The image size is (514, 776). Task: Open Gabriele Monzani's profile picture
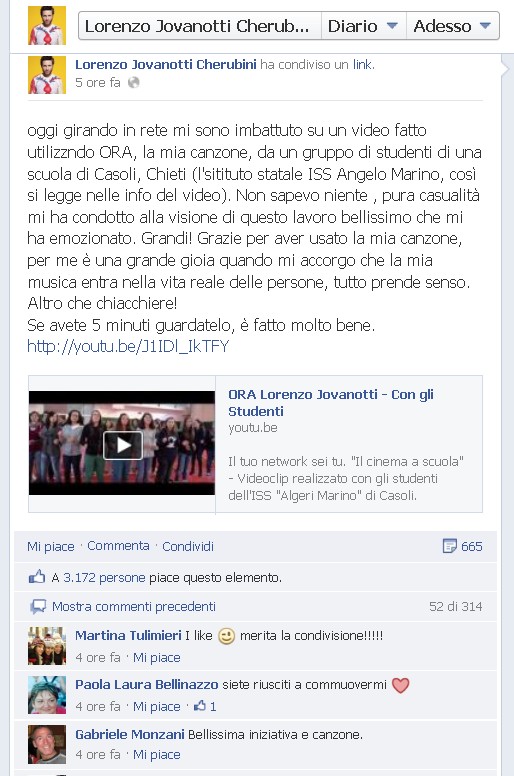pos(47,744)
